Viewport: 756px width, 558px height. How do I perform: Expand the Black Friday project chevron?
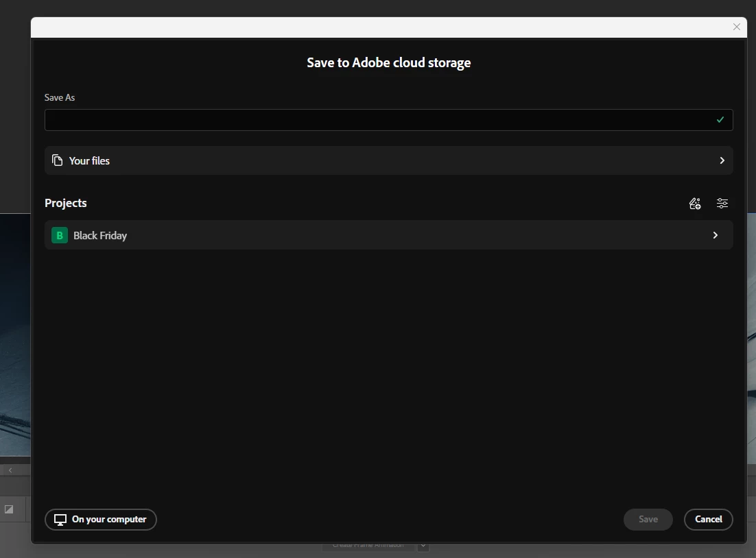pos(715,235)
